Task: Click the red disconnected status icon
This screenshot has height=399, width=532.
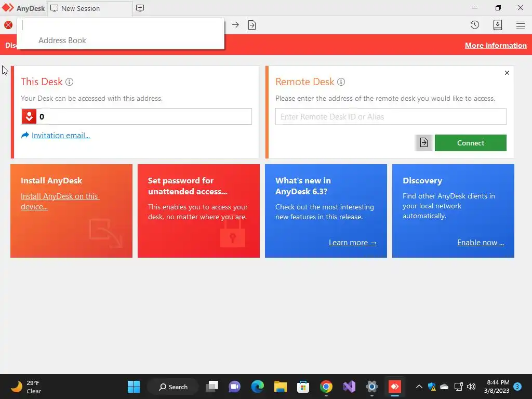Action: click(8, 25)
